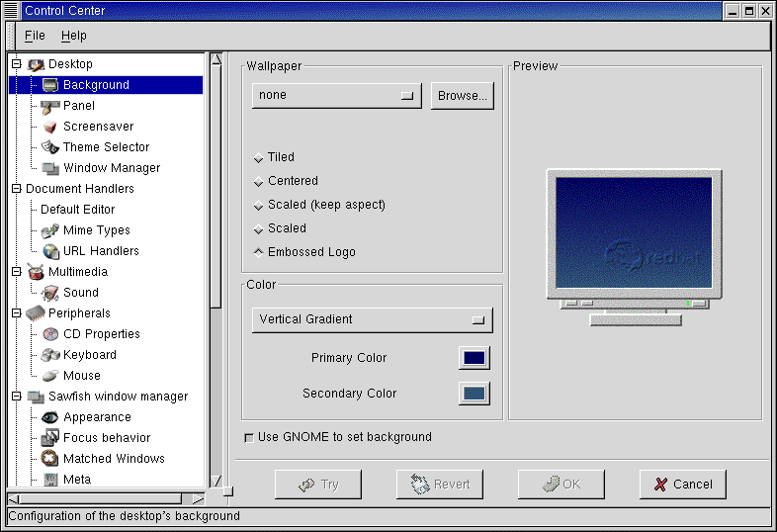The image size is (777, 532).
Task: Open the wallpaper 'none' dropdown
Action: click(x=336, y=96)
